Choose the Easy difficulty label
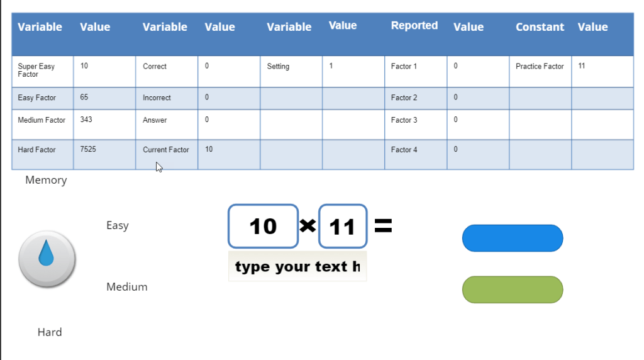The height and width of the screenshot is (360, 644). pos(118,225)
